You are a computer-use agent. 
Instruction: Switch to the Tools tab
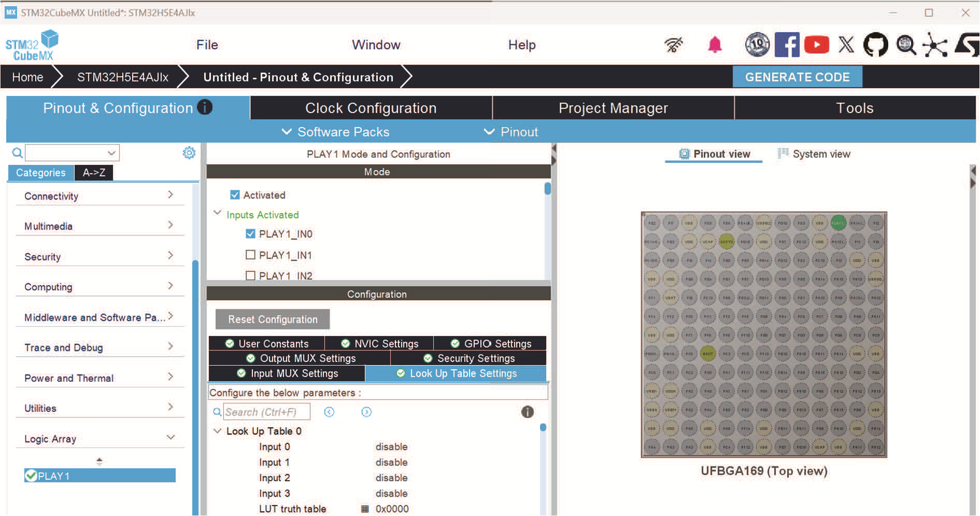(x=855, y=108)
